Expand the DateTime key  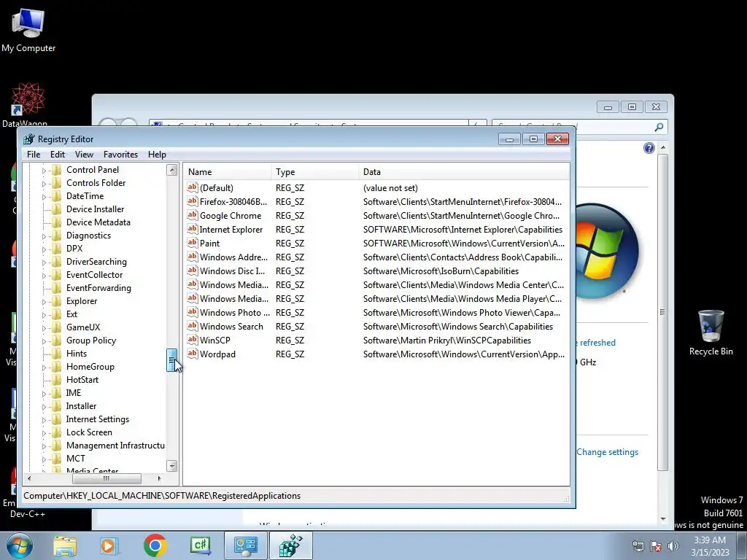click(44, 197)
